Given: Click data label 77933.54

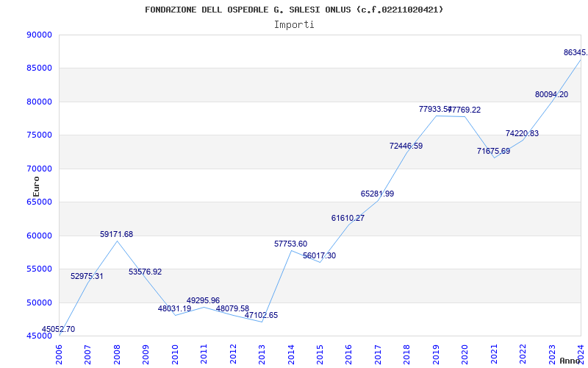Looking at the screenshot, I should click(x=435, y=109).
